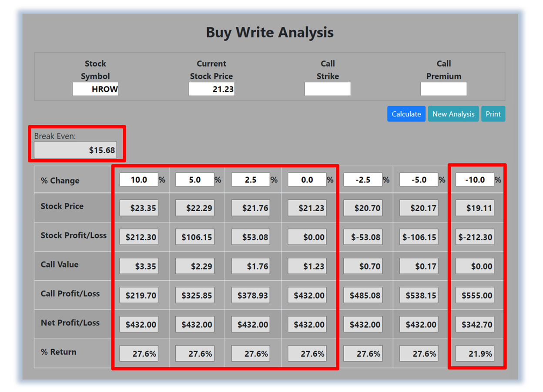Screen dimensions: 543x392
Task: Click the Break Even value box
Action: [75, 150]
